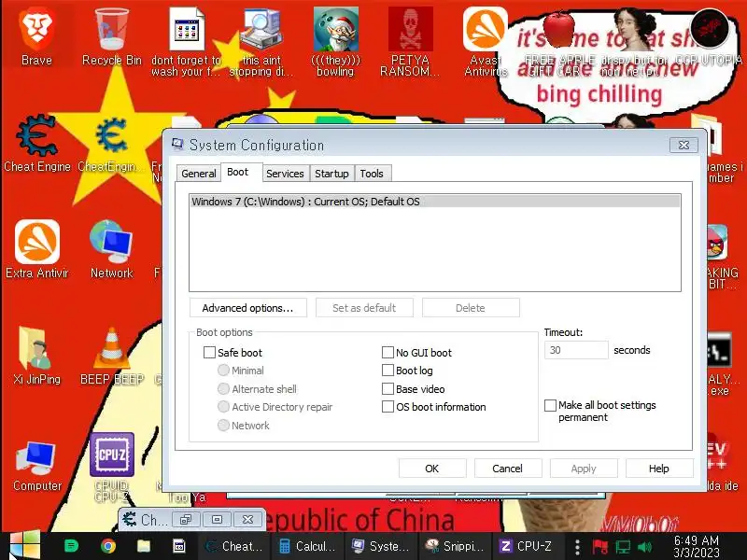The width and height of the screenshot is (747, 560).
Task: Switch to the General tab
Action: pyautogui.click(x=199, y=174)
